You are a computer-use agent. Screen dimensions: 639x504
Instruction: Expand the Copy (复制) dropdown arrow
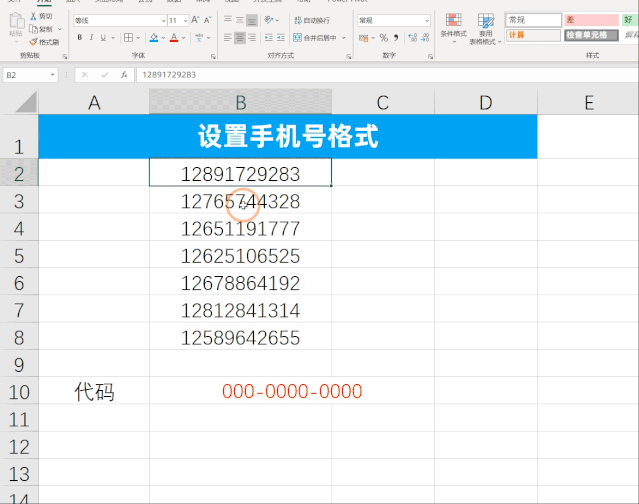[59, 29]
